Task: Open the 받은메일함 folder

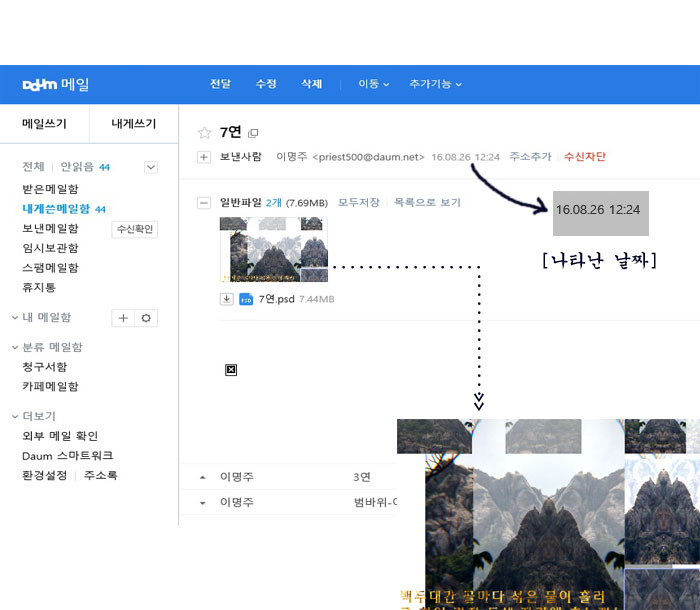Action: click(50, 189)
